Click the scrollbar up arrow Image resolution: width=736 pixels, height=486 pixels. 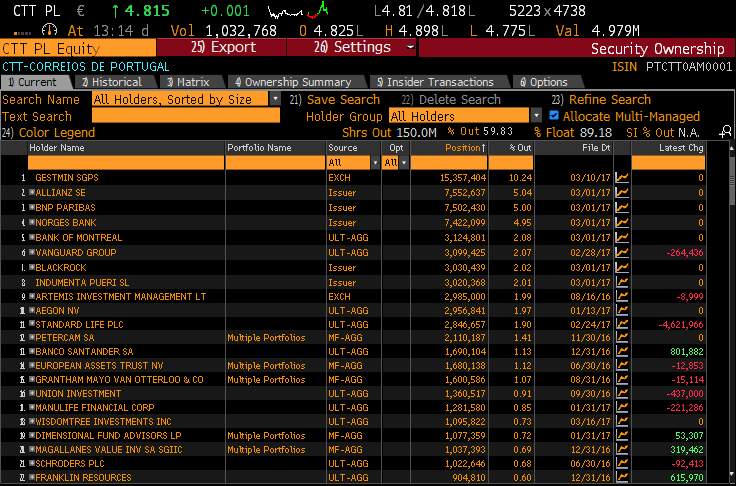point(732,148)
